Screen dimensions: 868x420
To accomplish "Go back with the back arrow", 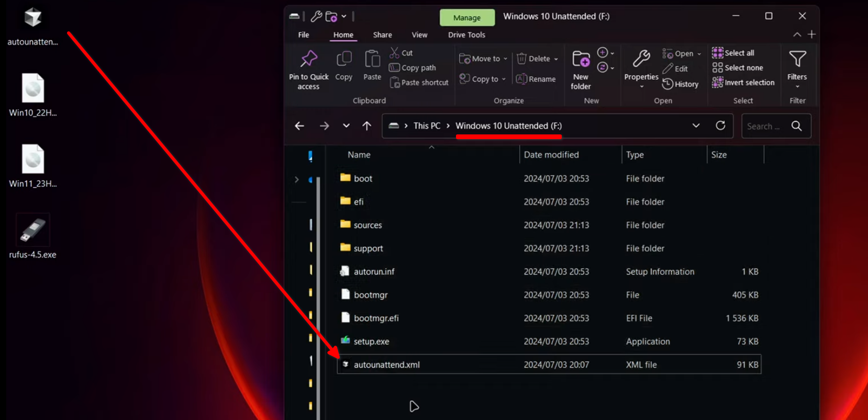I will (x=299, y=126).
